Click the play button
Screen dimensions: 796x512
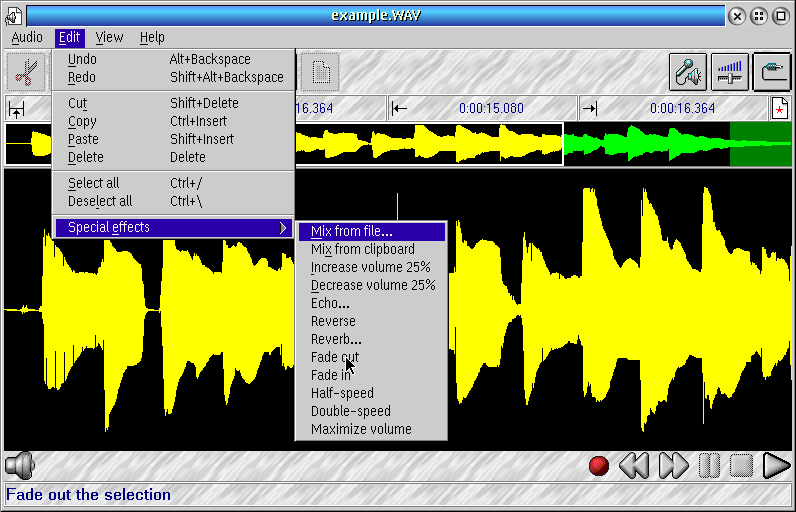click(x=776, y=466)
